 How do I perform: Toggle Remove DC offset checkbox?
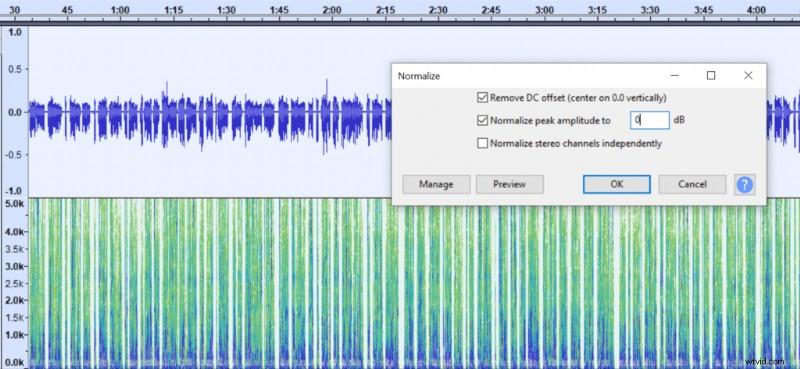(482, 97)
